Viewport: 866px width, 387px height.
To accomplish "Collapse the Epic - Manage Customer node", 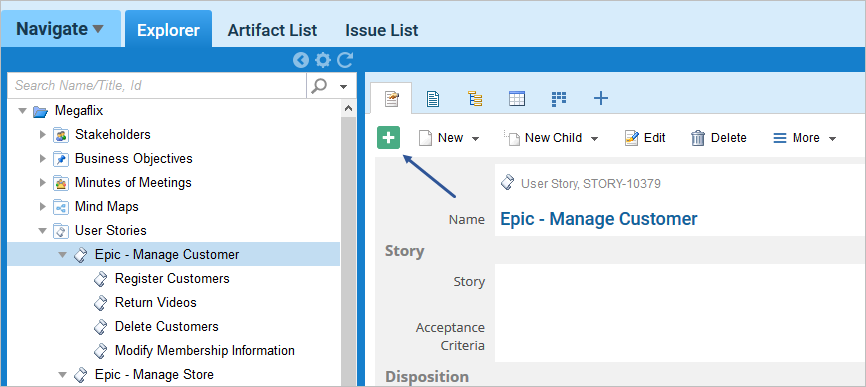I will pos(62,255).
